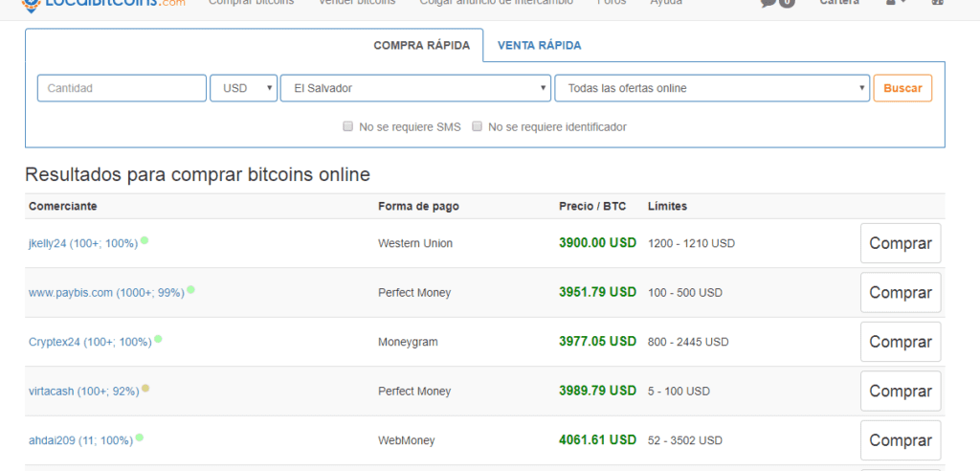
Task: Click ahdai209's green online status dot
Action: tap(140, 437)
